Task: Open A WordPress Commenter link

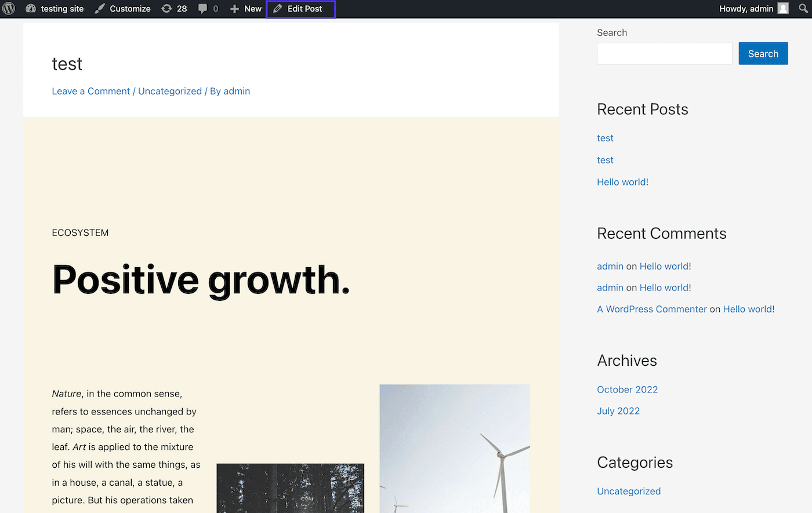Action: pyautogui.click(x=652, y=309)
